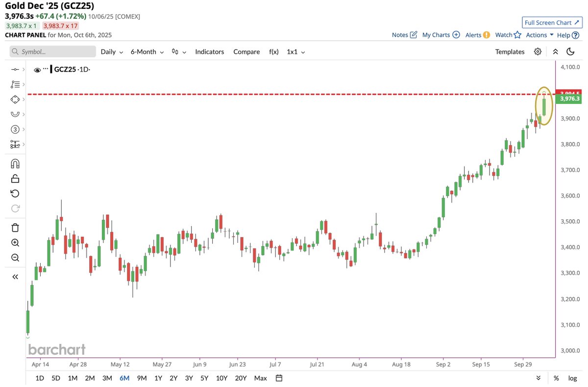Viewport: 588px width, 387px height.
Task: Open the 6-Month period dropdown
Action: click(147, 52)
